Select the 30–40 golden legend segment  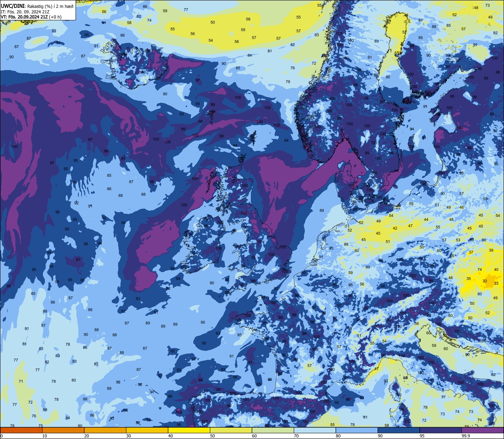(x=147, y=430)
